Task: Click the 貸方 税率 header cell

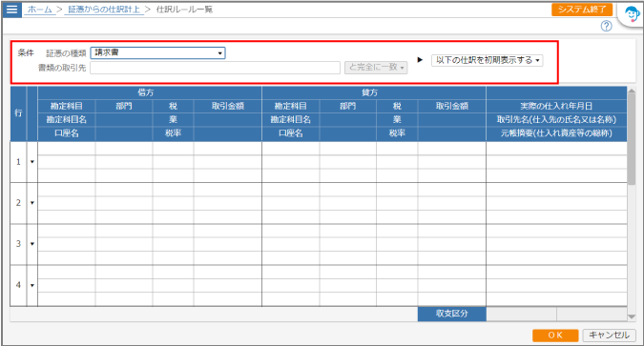Action: (x=397, y=133)
